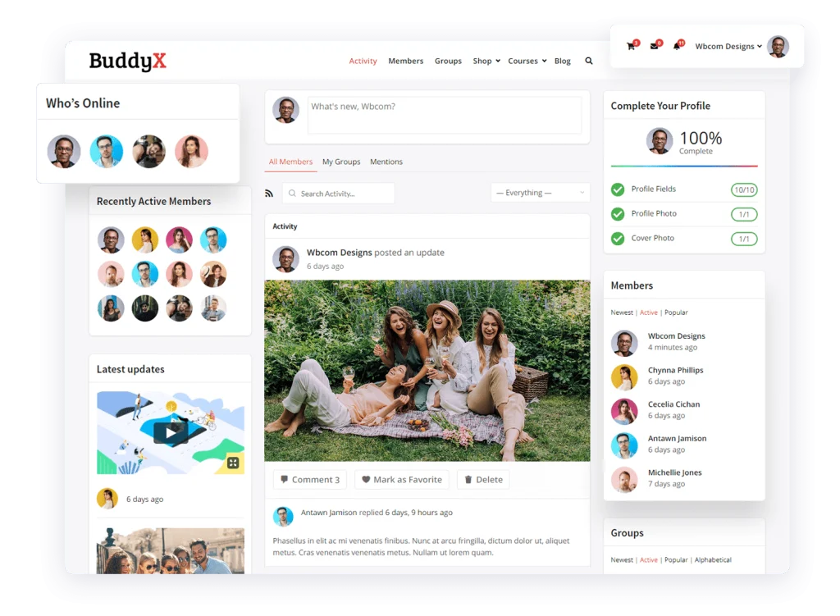
Task: Click last woman avatar in Who's Online
Action: (x=191, y=151)
